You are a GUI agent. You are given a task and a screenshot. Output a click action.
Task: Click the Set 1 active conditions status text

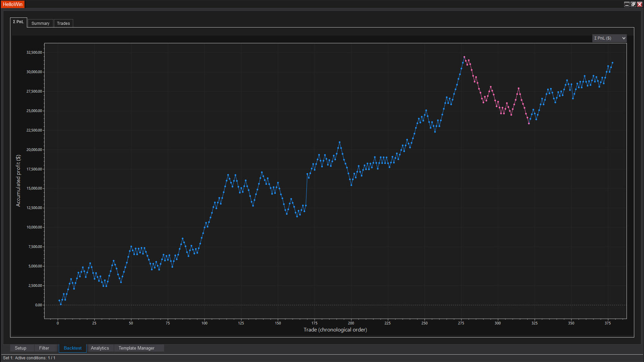click(29, 358)
